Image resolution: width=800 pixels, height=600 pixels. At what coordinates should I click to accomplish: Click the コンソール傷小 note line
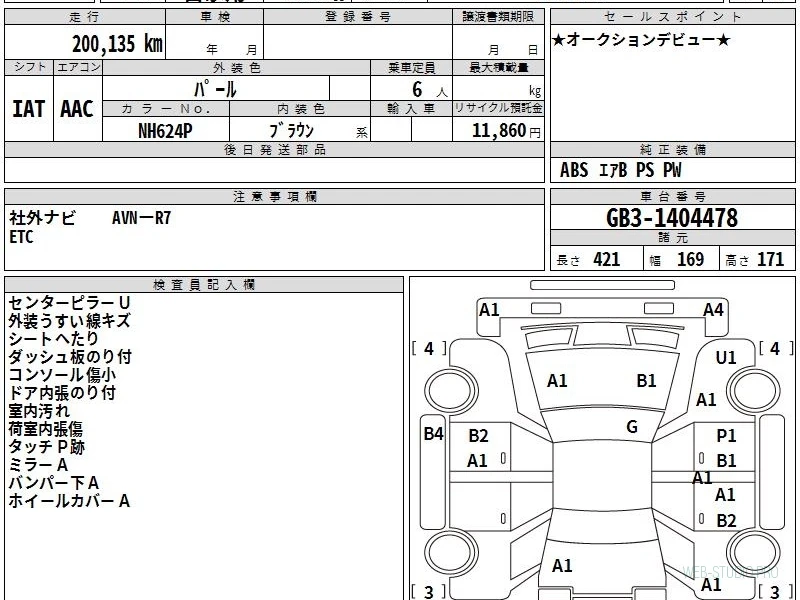62,374
